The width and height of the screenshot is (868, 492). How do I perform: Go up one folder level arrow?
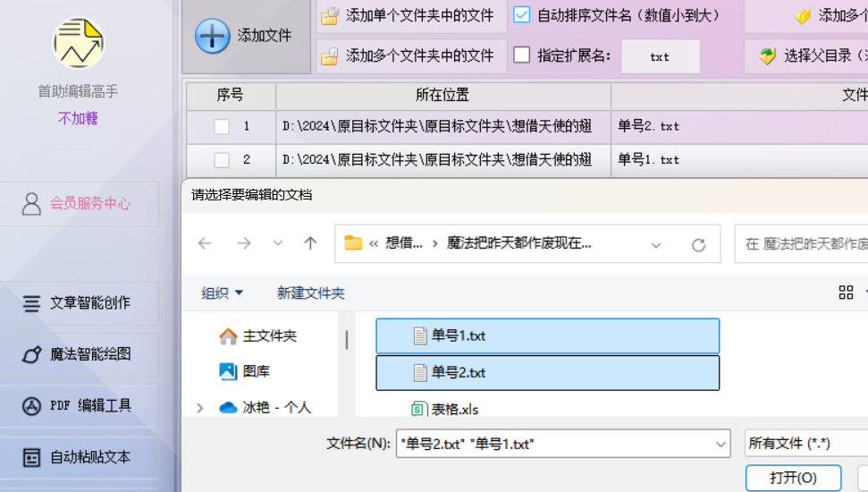(310, 243)
